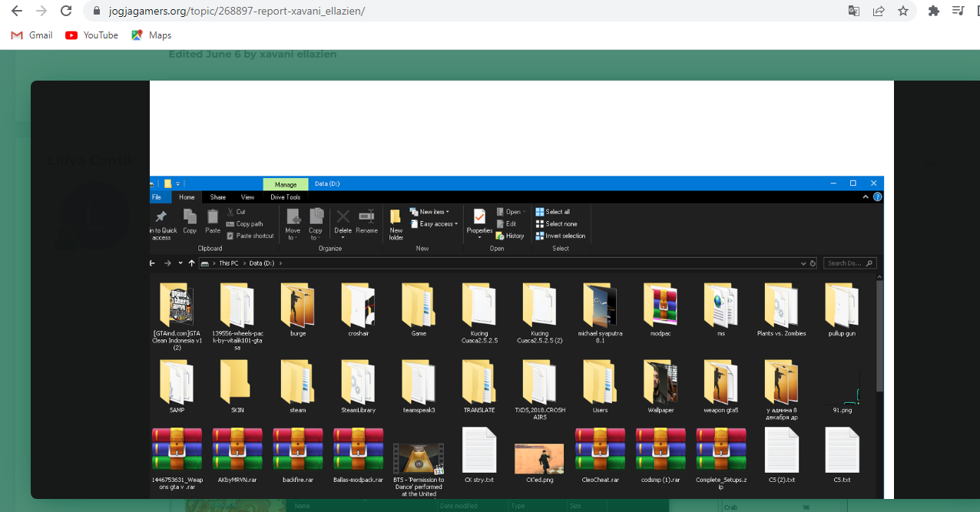Open the Gmail bookmark
Screen dimensions: 980x512
tap(32, 35)
